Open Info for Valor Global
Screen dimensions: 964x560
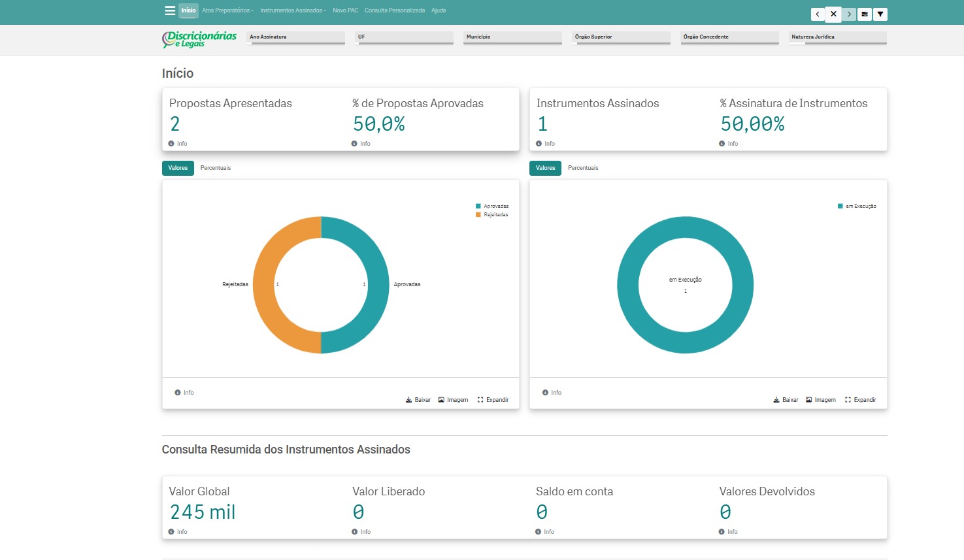178,532
